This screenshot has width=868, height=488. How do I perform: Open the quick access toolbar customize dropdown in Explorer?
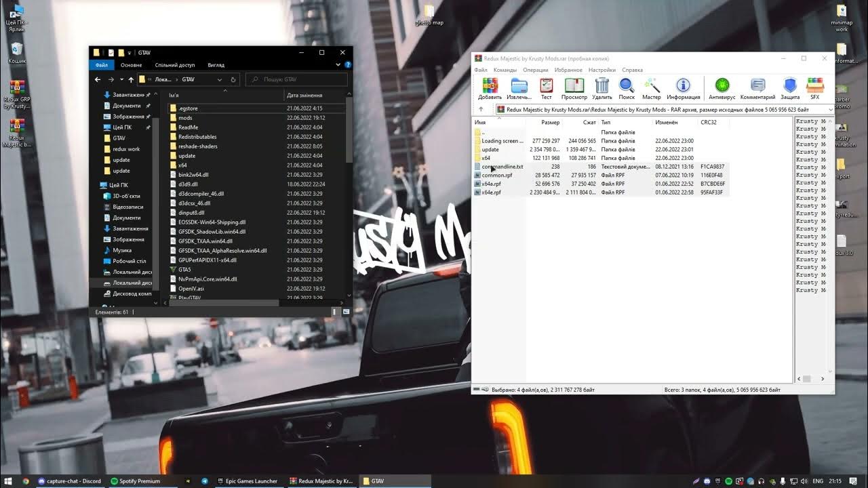[129, 52]
